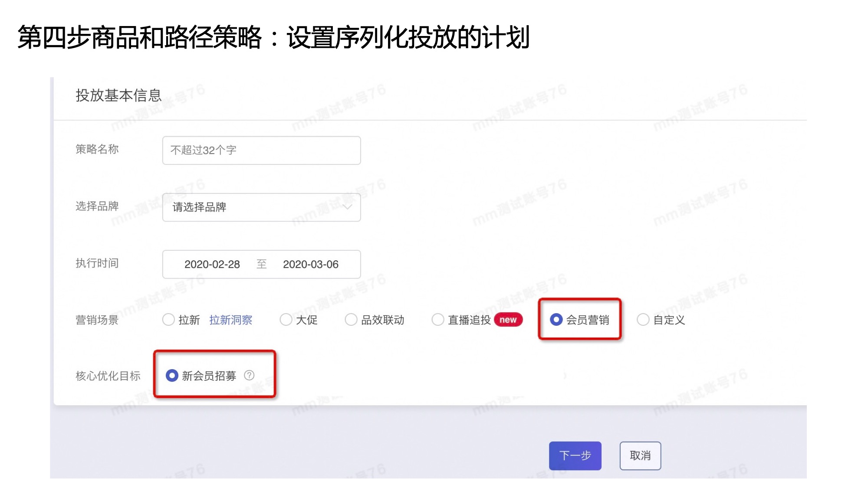Click the red new badge
The height and width of the screenshot is (488, 868).
coord(508,320)
